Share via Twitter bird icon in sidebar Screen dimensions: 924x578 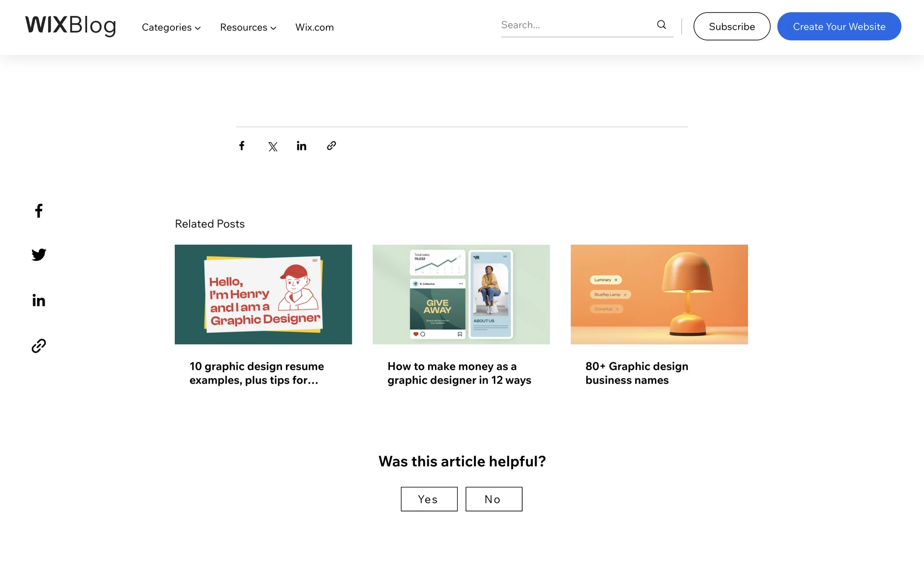point(39,254)
